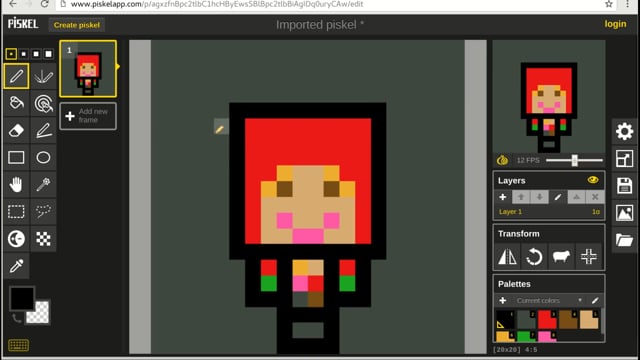The height and width of the screenshot is (360, 640).
Task: Open the Import folder icon
Action: tap(624, 240)
